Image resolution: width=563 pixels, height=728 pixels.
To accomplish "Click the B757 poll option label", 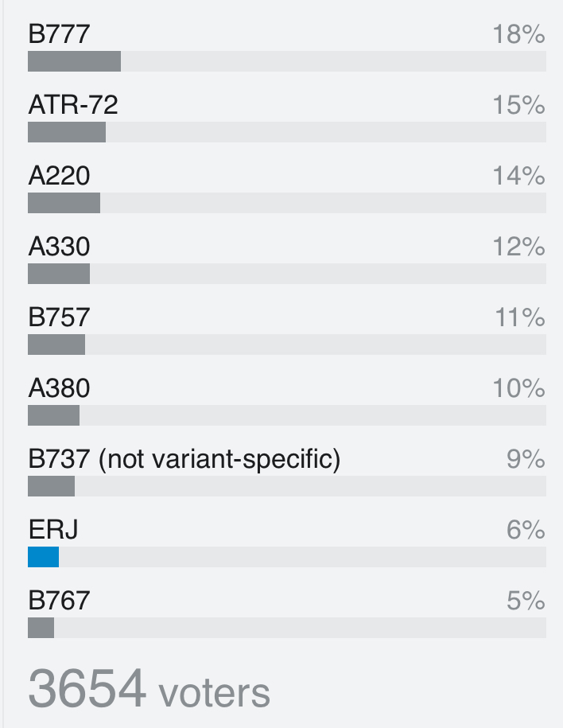I will tap(59, 317).
